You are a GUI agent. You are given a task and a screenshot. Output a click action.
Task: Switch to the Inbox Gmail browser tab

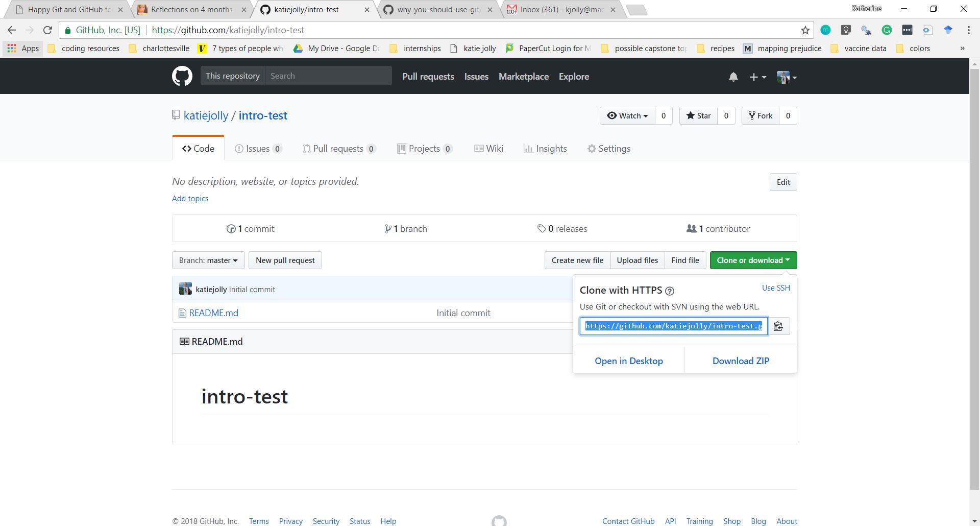(x=561, y=10)
